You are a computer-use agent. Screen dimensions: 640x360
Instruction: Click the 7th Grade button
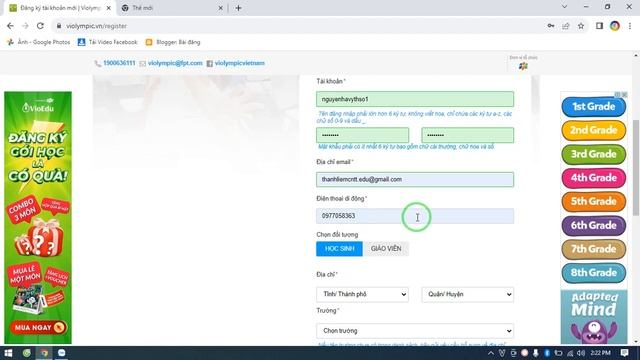point(593,249)
